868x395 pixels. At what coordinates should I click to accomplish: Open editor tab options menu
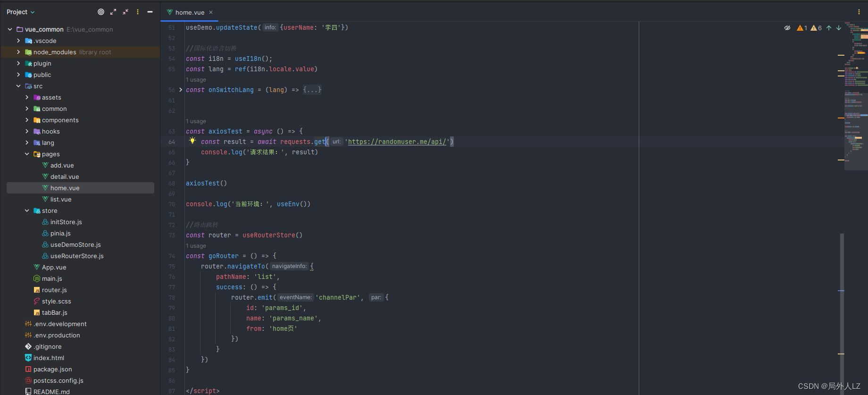(x=859, y=12)
